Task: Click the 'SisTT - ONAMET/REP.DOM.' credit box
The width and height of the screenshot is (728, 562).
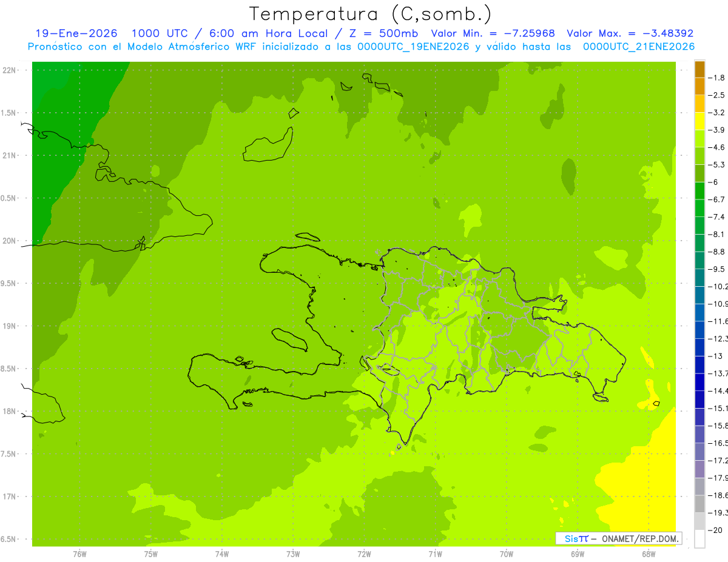Action: pyautogui.click(x=619, y=538)
